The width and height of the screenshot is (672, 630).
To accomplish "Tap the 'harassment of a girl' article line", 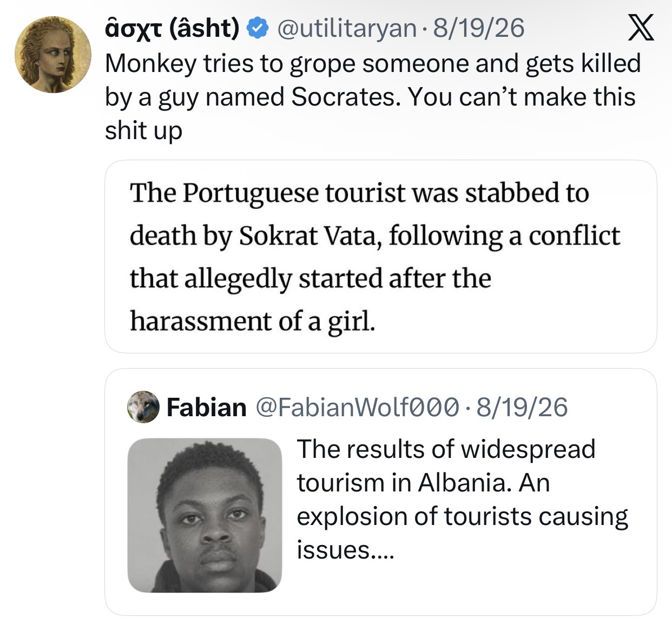I will click(252, 321).
